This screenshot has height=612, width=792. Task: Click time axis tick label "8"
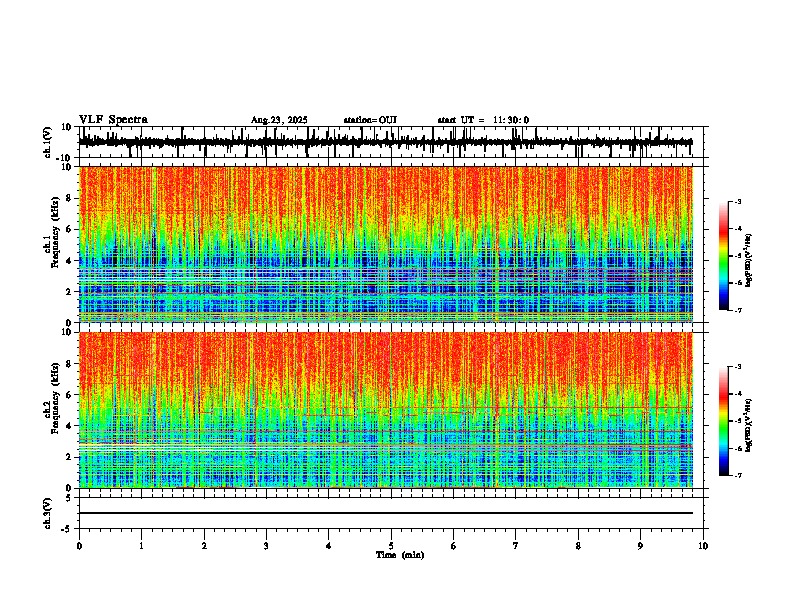coord(578,546)
